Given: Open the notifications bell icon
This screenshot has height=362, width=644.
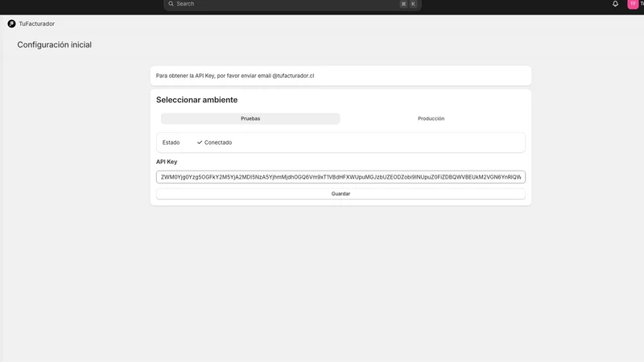Looking at the screenshot, I should [x=615, y=4].
